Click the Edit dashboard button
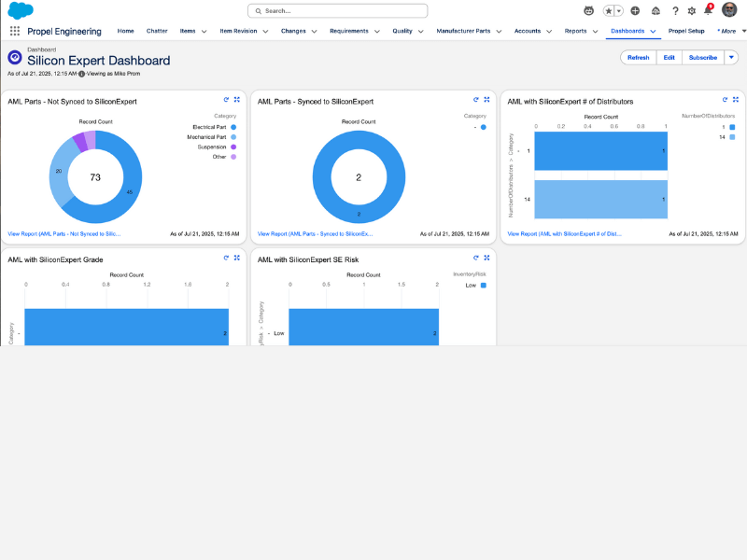 (669, 58)
